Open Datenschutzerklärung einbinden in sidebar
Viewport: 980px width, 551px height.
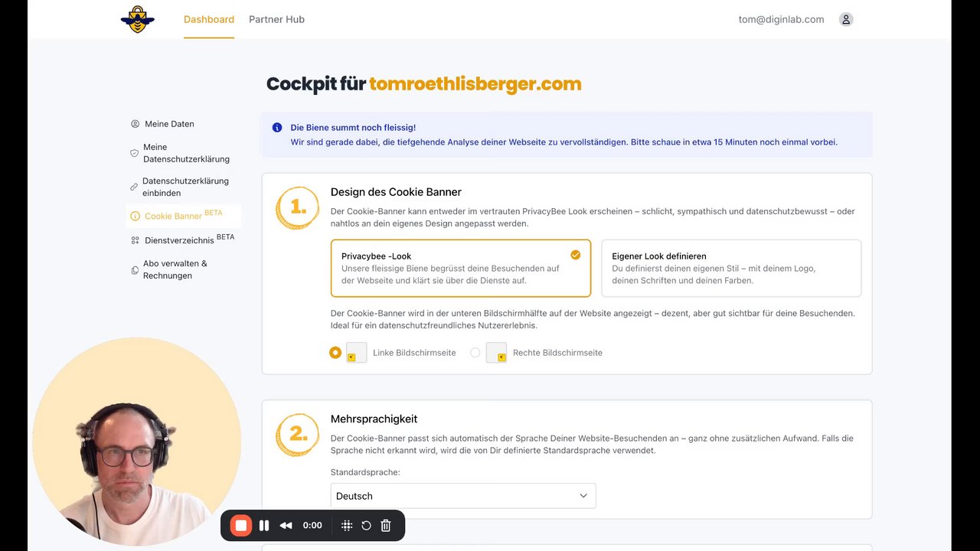185,187
